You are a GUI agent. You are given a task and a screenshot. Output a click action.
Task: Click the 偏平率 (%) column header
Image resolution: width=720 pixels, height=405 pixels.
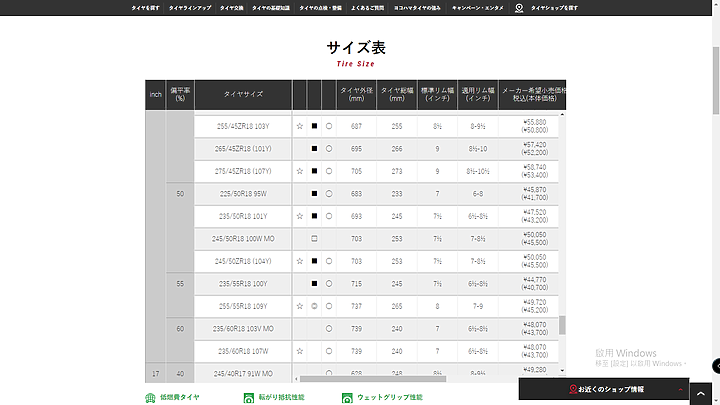coord(180,95)
